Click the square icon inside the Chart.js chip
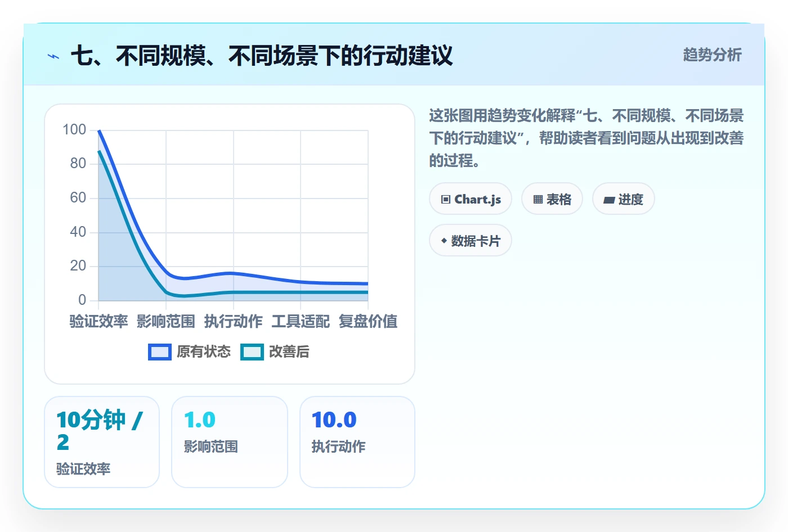Image resolution: width=788 pixels, height=532 pixels. point(446,200)
